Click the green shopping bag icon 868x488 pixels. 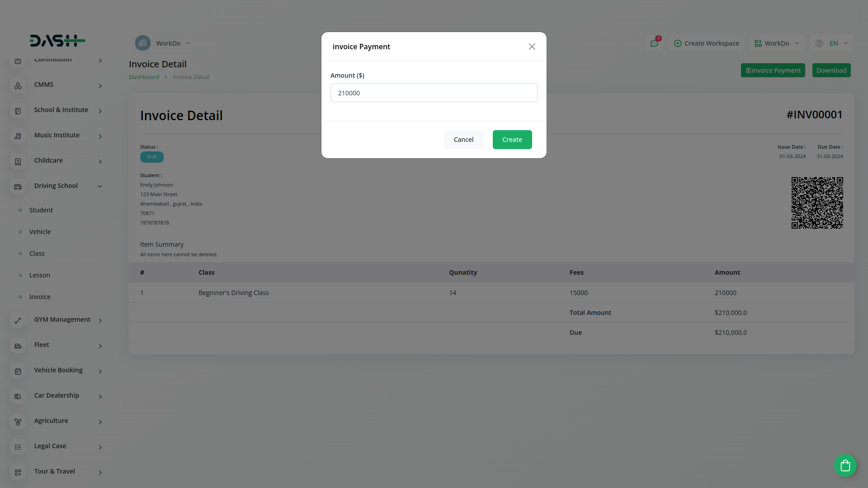click(x=845, y=465)
